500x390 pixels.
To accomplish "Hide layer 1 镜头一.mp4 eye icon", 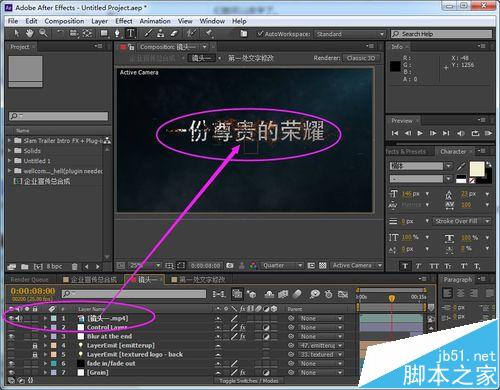I will tap(11, 318).
